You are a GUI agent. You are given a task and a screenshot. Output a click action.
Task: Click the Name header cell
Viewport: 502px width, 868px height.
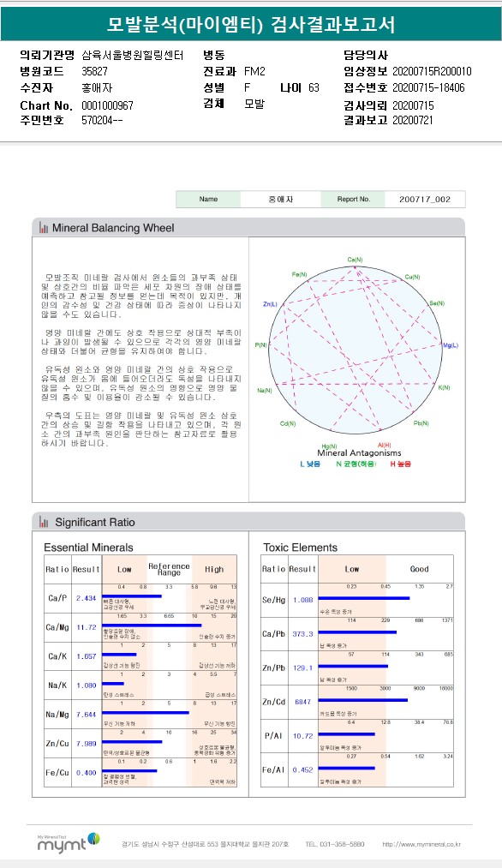(x=209, y=200)
